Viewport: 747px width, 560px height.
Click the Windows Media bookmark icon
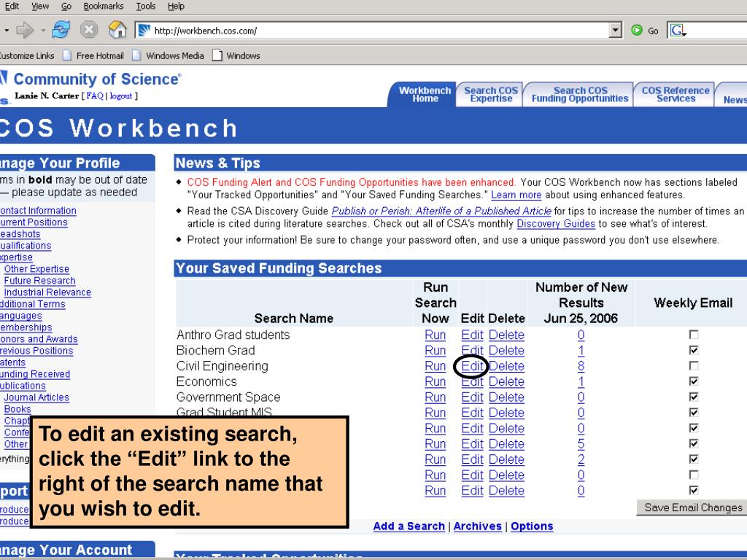click(136, 55)
